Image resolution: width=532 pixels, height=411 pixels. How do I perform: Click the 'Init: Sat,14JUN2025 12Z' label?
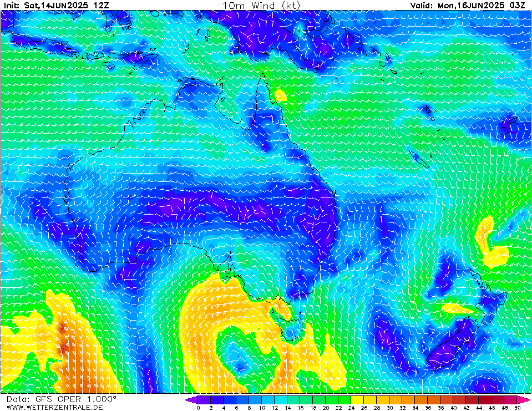point(57,6)
